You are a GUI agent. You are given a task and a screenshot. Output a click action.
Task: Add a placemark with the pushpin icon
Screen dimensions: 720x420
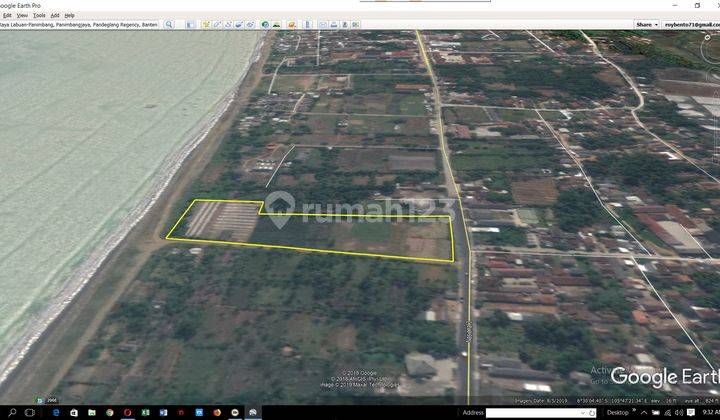pos(206,24)
